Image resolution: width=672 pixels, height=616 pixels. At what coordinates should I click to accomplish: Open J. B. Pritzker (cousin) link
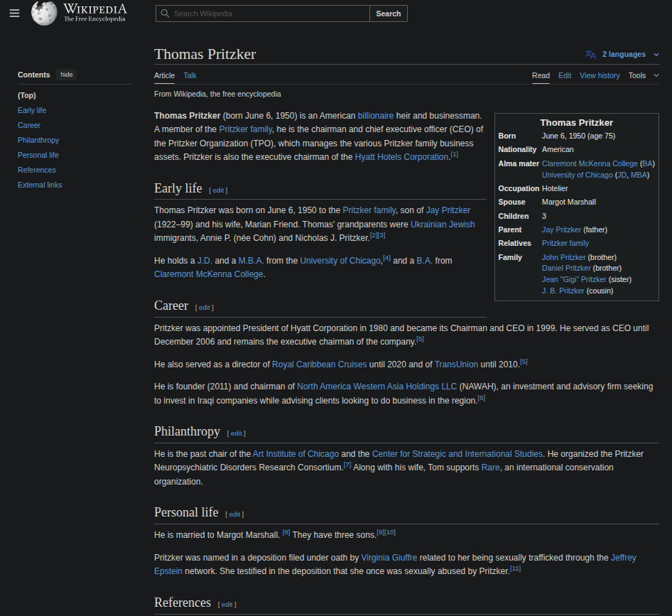point(563,291)
